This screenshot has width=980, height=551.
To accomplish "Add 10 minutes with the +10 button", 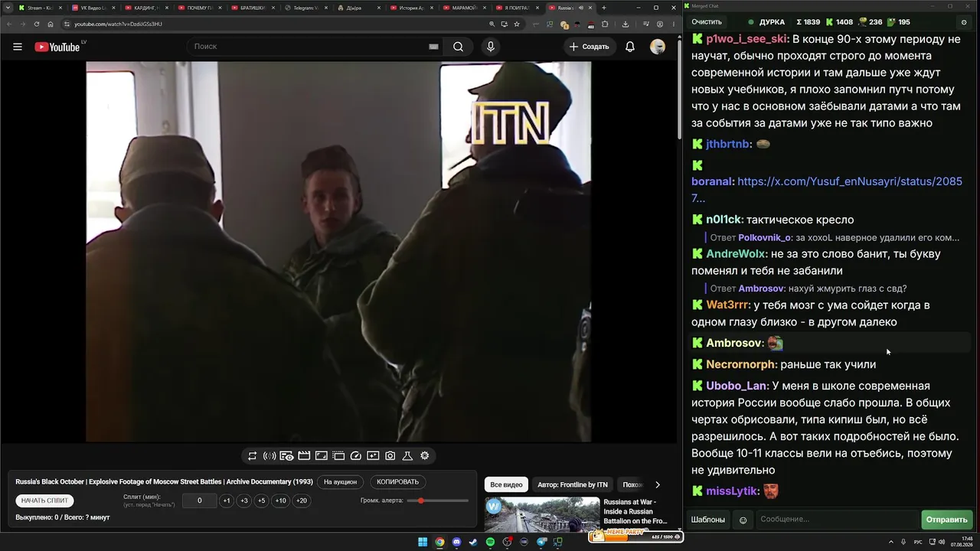I will coord(281,500).
